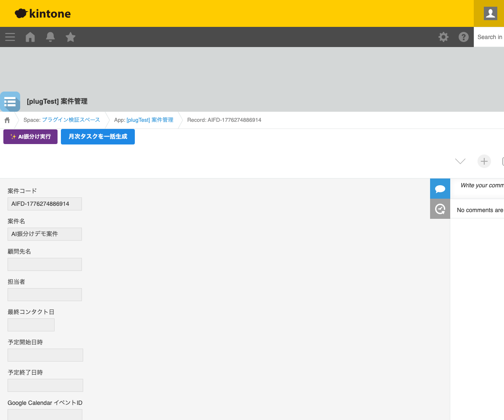Expand the downward chevron in the record toolbar
Viewport: 504px width, 420px height.
(460, 161)
